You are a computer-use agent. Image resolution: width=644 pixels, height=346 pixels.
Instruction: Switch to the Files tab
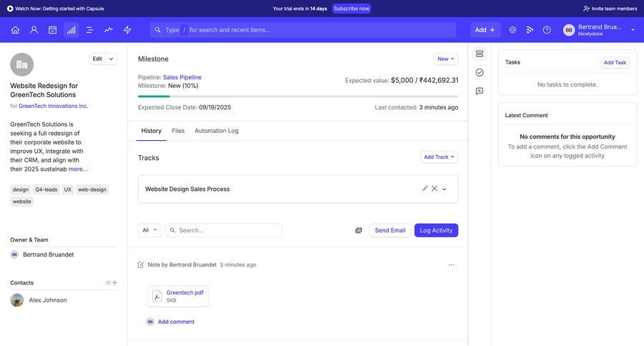pyautogui.click(x=178, y=131)
